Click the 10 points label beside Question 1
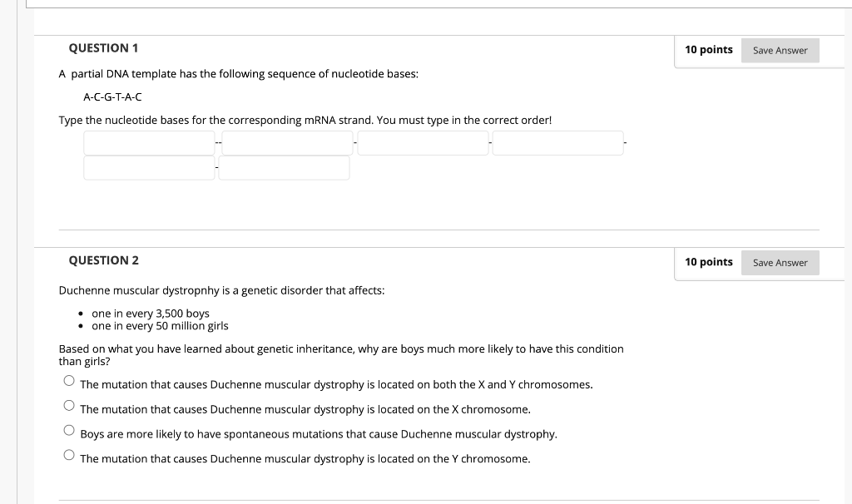852x504 pixels. pos(708,50)
